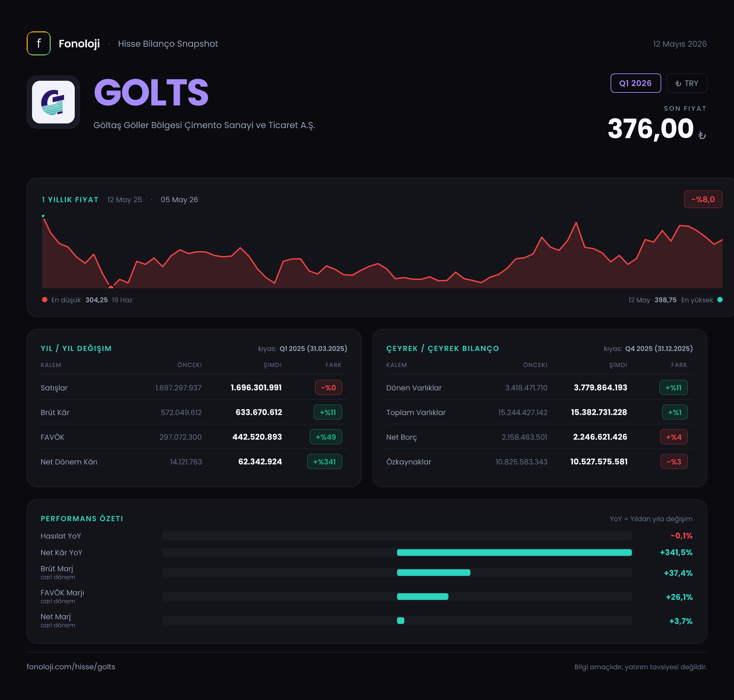This screenshot has width=734, height=700.
Task: Click the full company name under GOLTS
Action: [204, 125]
